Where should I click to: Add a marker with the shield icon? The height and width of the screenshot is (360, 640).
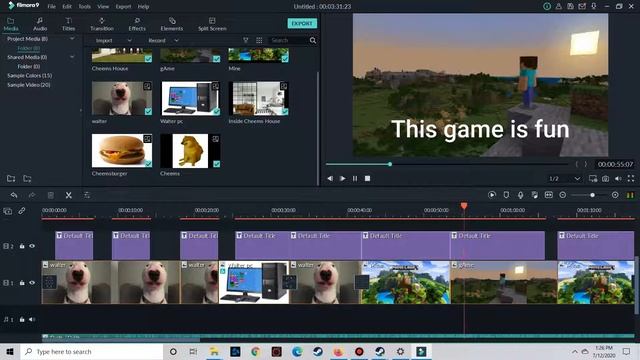(x=506, y=195)
